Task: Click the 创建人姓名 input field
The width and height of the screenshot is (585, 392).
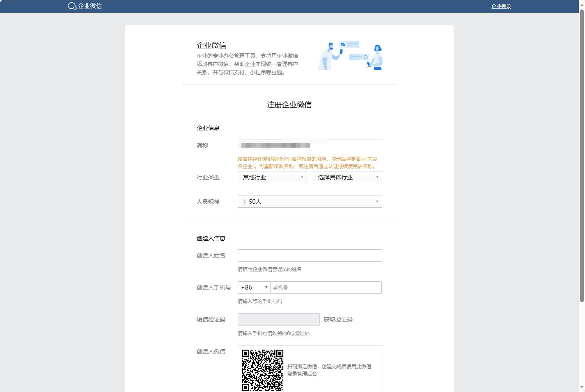Action: pos(310,255)
